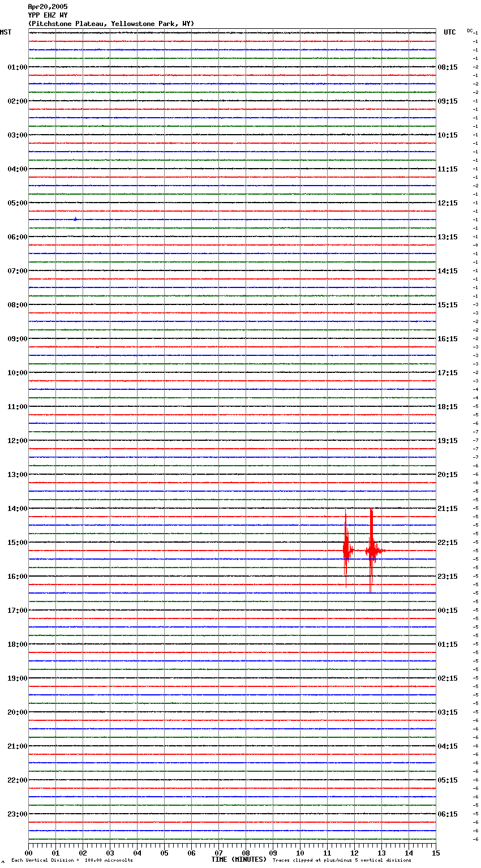Click the 22:15 UTC time label

(448, 543)
